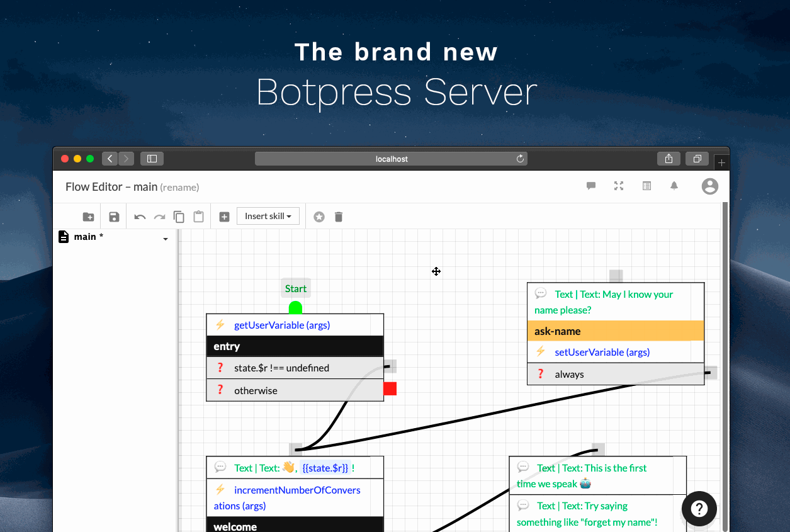Click the lightning icon beside getUserVariable
Viewport: 790px width, 532px height.
click(220, 325)
